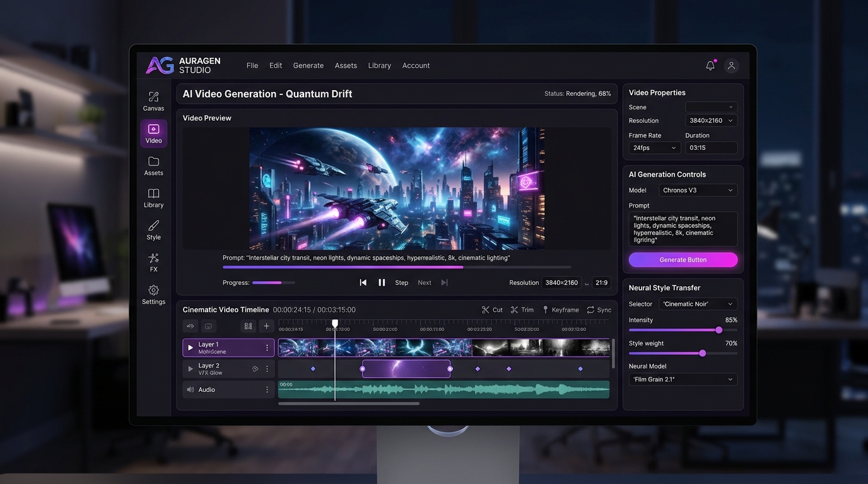
Task: Open the Layer 2 three-dot options menu
Action: [x=267, y=369]
